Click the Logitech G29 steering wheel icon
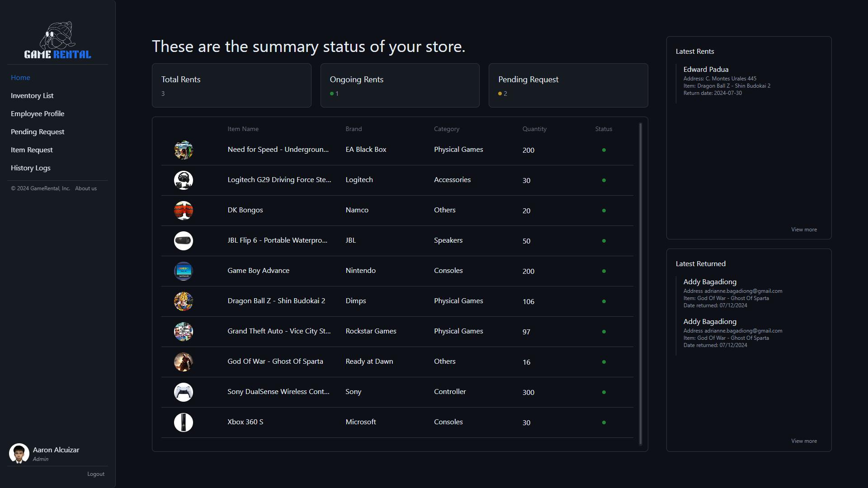The height and width of the screenshot is (488, 868). coord(184,180)
